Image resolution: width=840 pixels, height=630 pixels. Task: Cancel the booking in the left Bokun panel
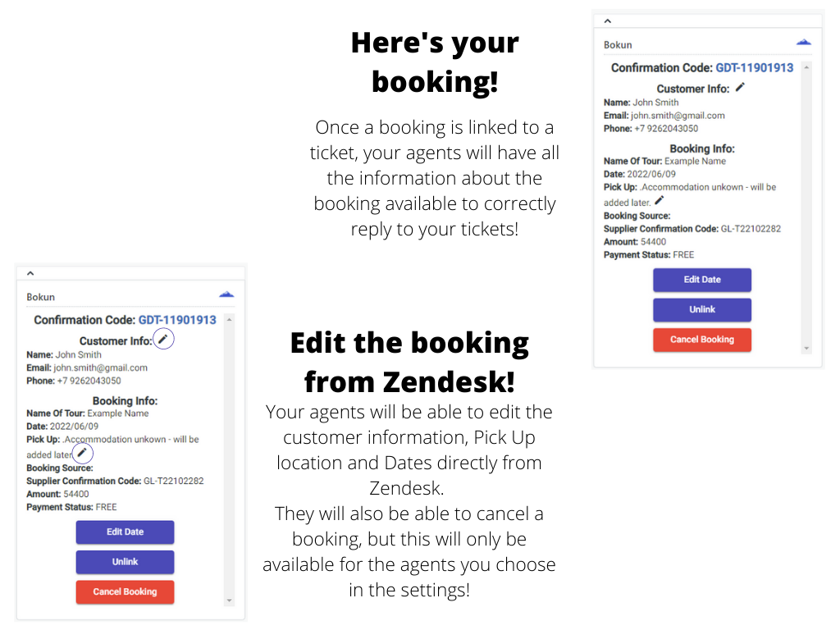[125, 591]
